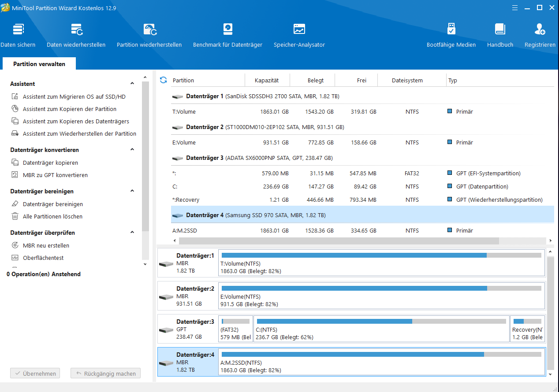
Task: Open the hamburger menu in the title bar
Action: pyautogui.click(x=515, y=7)
